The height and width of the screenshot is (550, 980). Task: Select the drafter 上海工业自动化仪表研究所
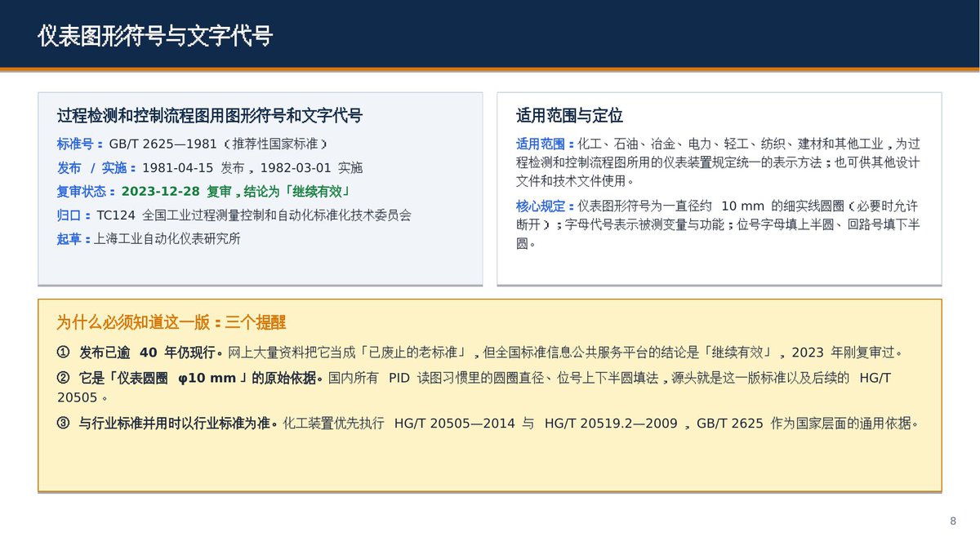[x=167, y=239]
